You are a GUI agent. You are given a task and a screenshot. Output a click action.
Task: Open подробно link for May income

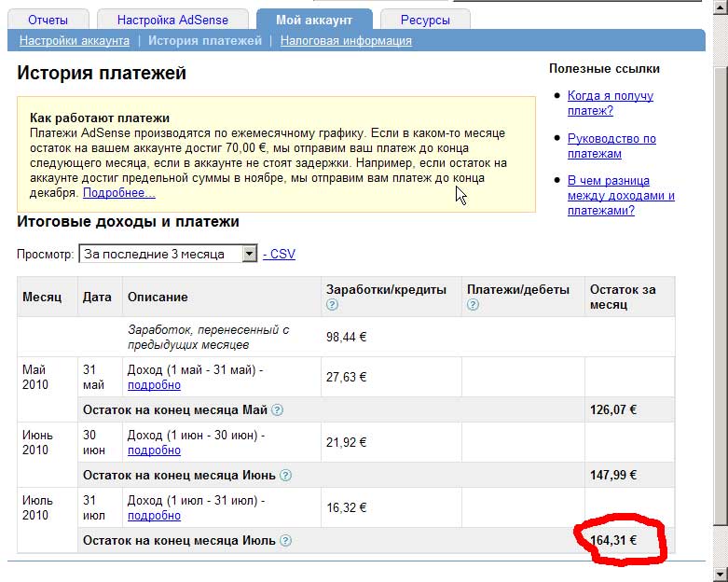click(x=154, y=384)
